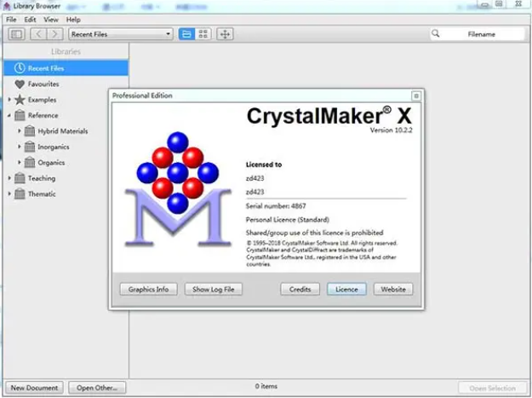Viewport: 532px width, 398px height.
Task: Go forward with the right arrow
Action: [x=55, y=34]
